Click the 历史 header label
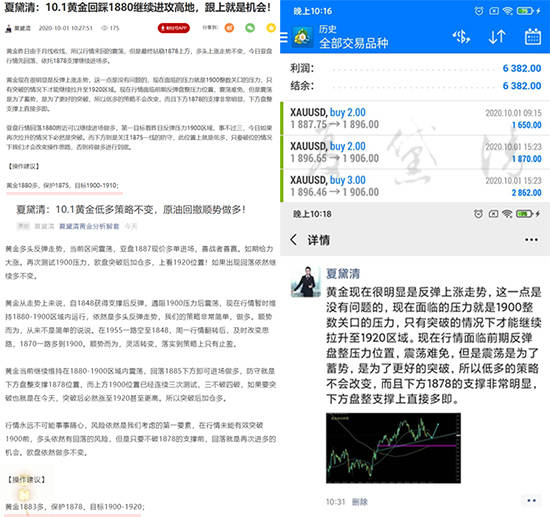This screenshot has width=550, height=517. 328,29
